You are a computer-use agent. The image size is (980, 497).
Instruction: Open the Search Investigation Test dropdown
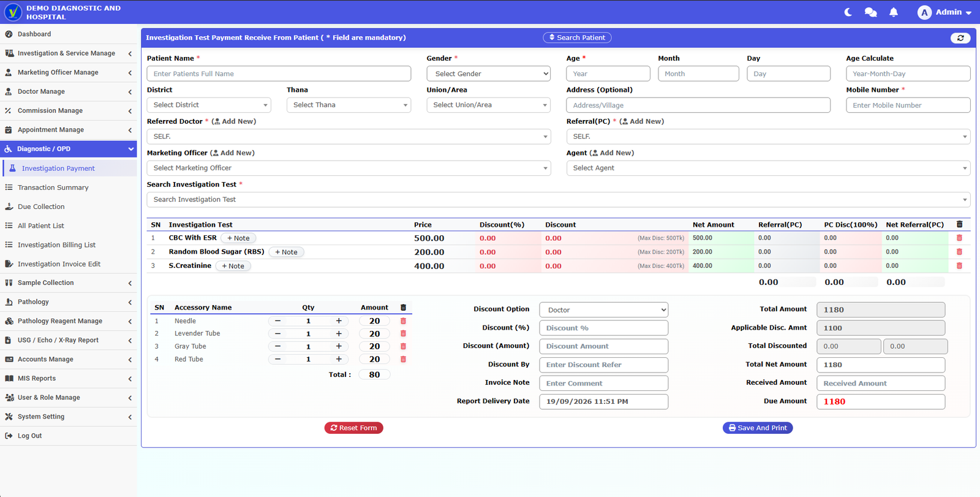click(x=559, y=200)
